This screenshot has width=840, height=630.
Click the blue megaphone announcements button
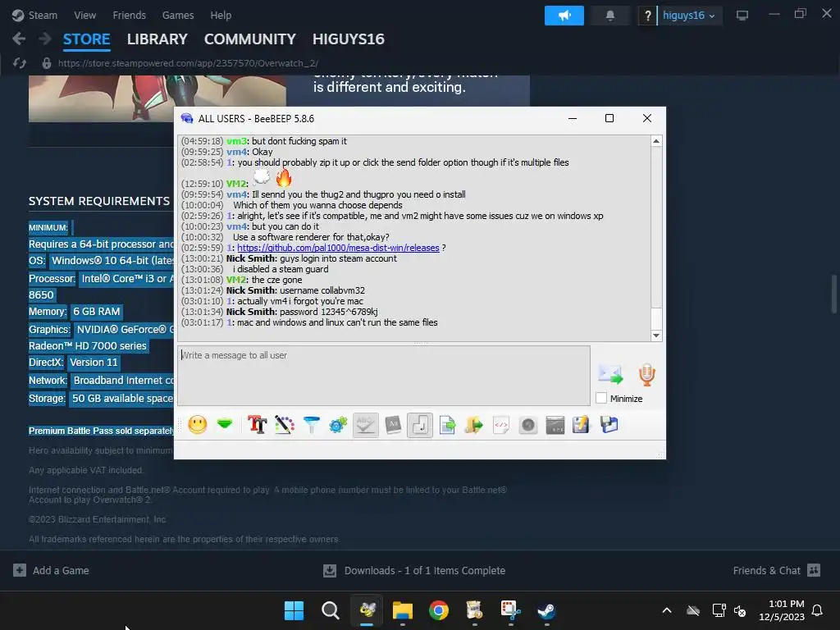[x=564, y=16]
